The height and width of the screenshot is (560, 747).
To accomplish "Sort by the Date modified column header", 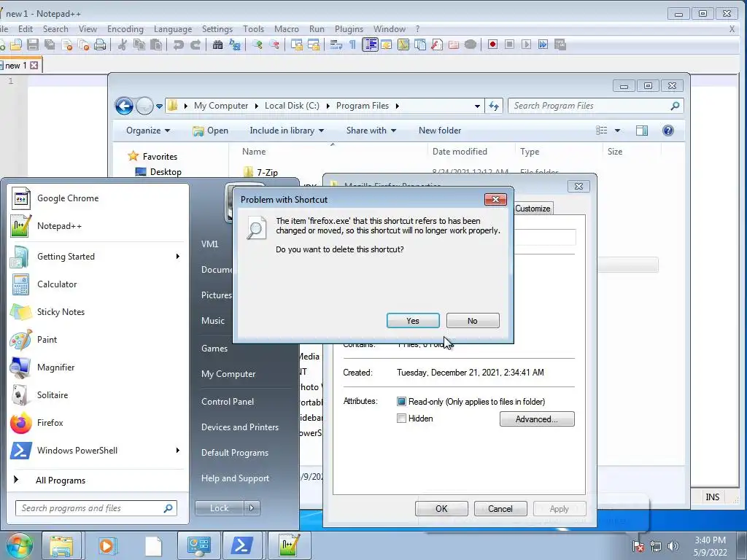I will 460,152.
